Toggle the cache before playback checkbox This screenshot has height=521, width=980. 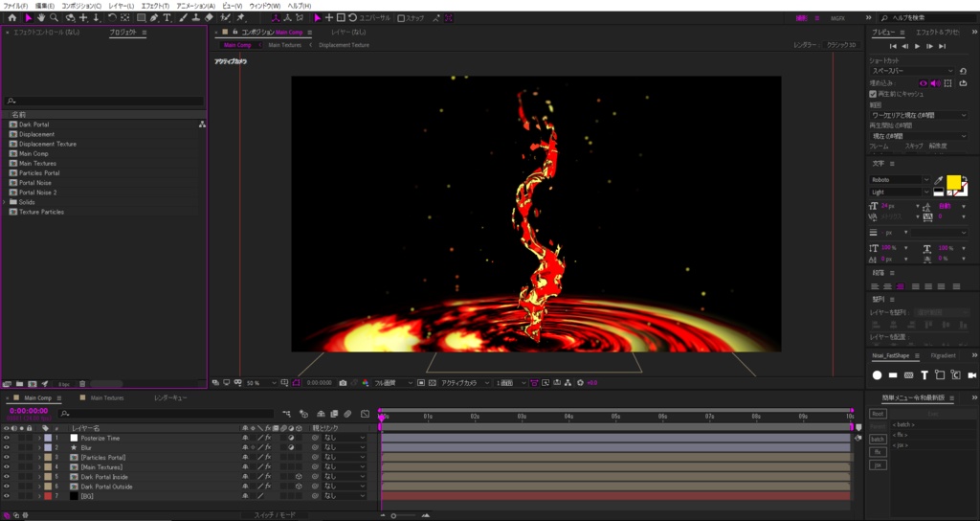(873, 94)
